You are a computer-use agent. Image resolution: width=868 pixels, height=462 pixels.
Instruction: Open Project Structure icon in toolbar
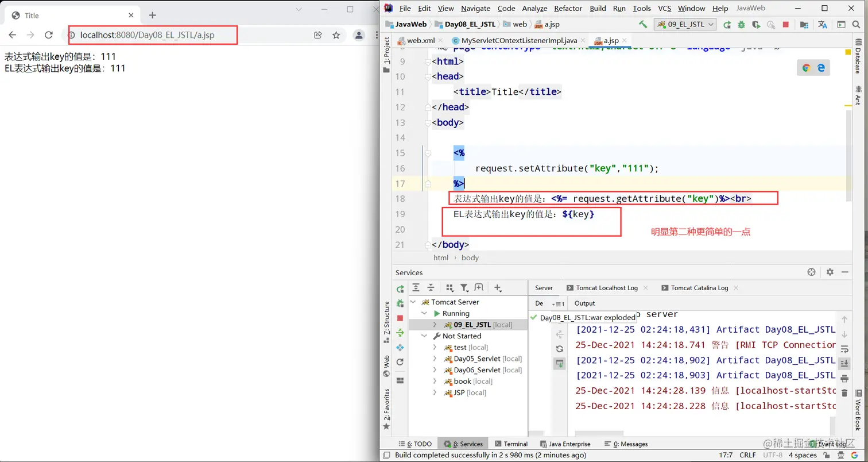(x=804, y=24)
